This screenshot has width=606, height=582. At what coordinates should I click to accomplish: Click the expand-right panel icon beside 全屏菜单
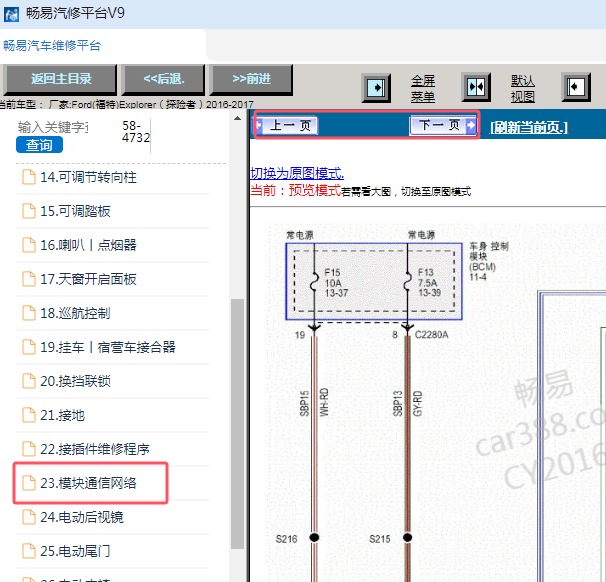(x=376, y=88)
